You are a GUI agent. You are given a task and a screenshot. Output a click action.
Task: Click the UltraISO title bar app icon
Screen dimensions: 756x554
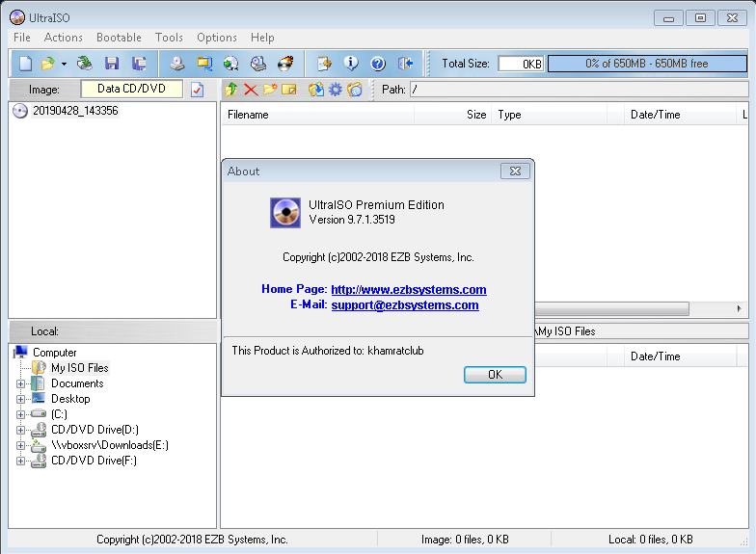tap(17, 17)
